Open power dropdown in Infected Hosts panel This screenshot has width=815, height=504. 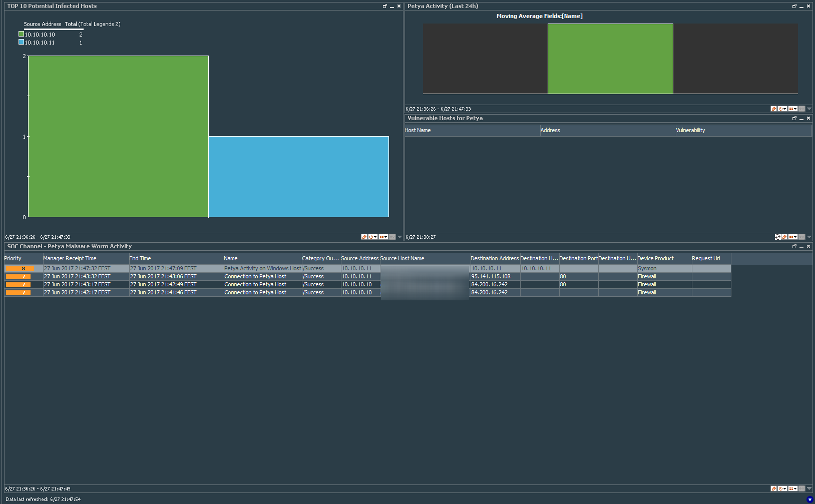(373, 237)
